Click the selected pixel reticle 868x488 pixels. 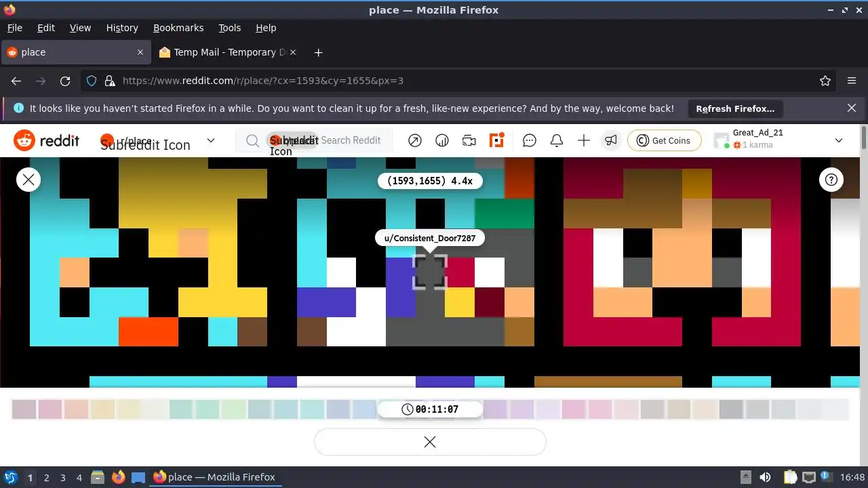click(x=430, y=272)
